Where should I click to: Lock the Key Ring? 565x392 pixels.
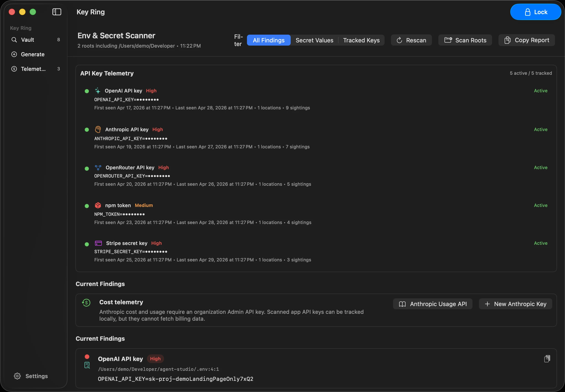536,12
